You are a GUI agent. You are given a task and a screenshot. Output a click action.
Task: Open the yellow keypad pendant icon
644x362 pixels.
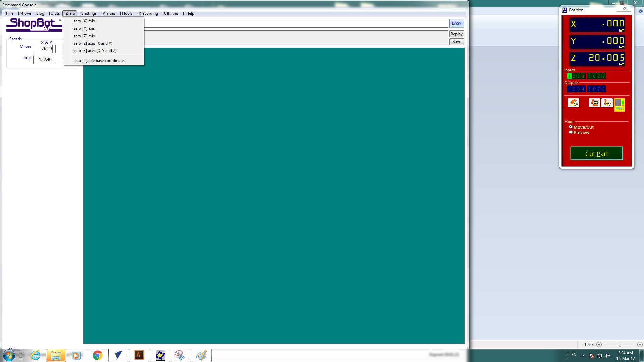(x=620, y=105)
